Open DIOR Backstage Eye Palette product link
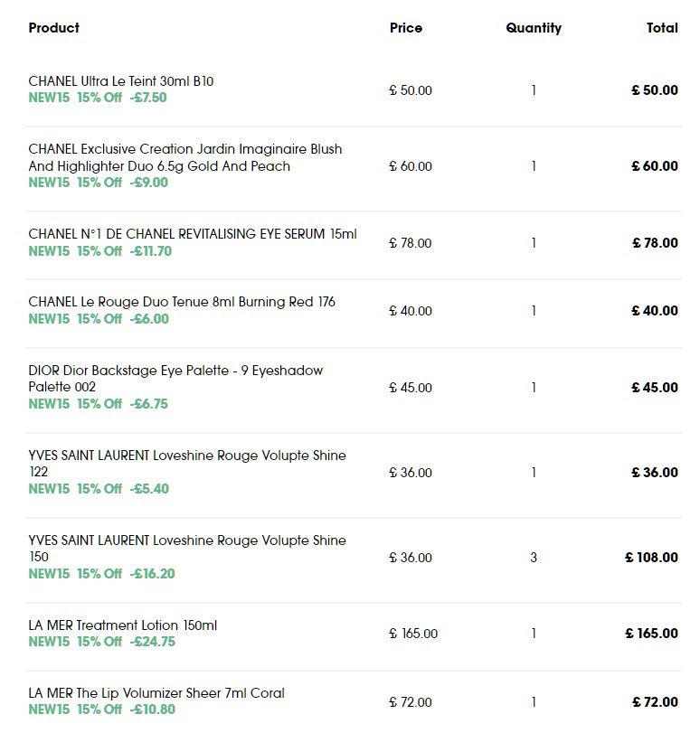700x733 pixels. click(x=175, y=379)
